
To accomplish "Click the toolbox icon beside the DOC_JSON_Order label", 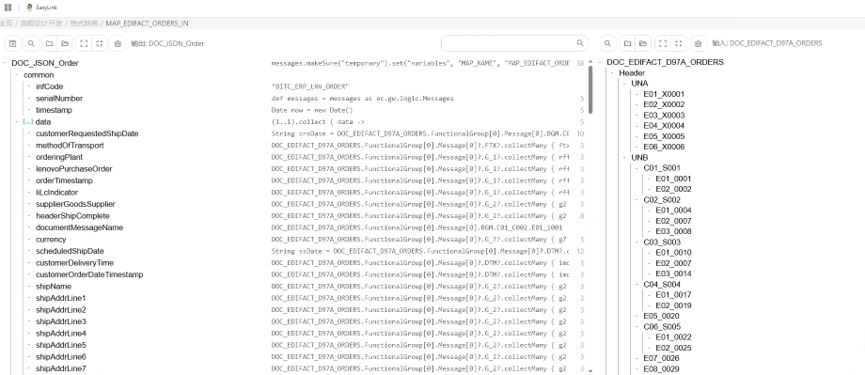I will pos(118,43).
